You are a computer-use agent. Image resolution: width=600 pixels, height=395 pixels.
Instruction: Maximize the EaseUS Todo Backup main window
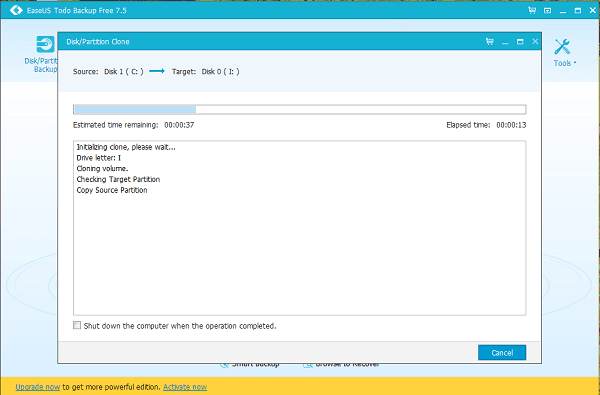click(x=578, y=11)
